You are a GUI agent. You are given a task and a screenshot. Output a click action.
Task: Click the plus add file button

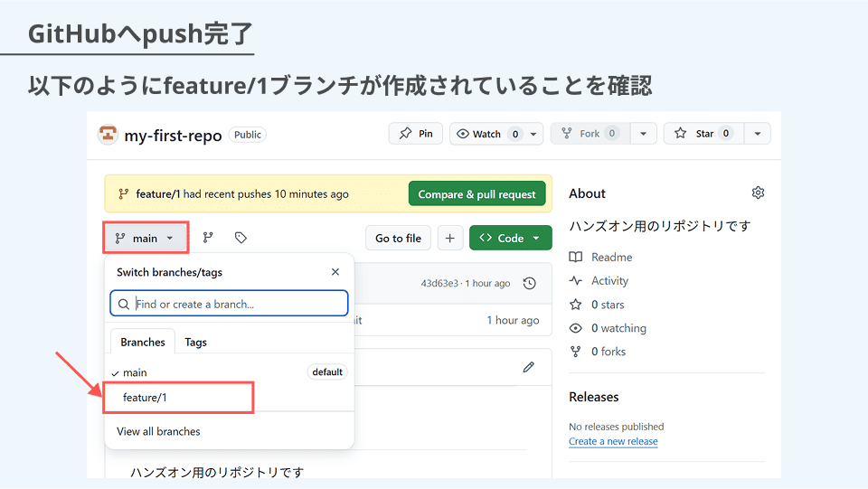click(x=450, y=238)
